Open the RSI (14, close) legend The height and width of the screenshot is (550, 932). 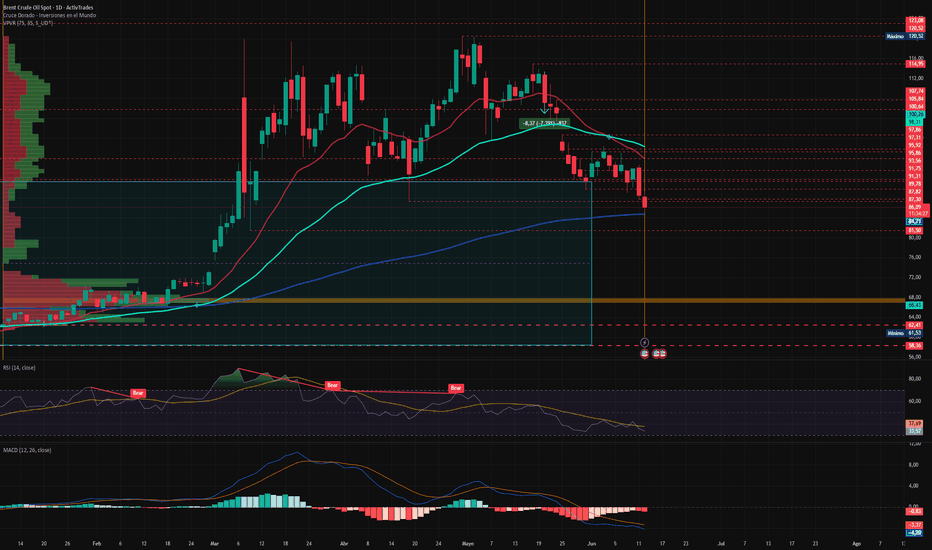[19, 368]
